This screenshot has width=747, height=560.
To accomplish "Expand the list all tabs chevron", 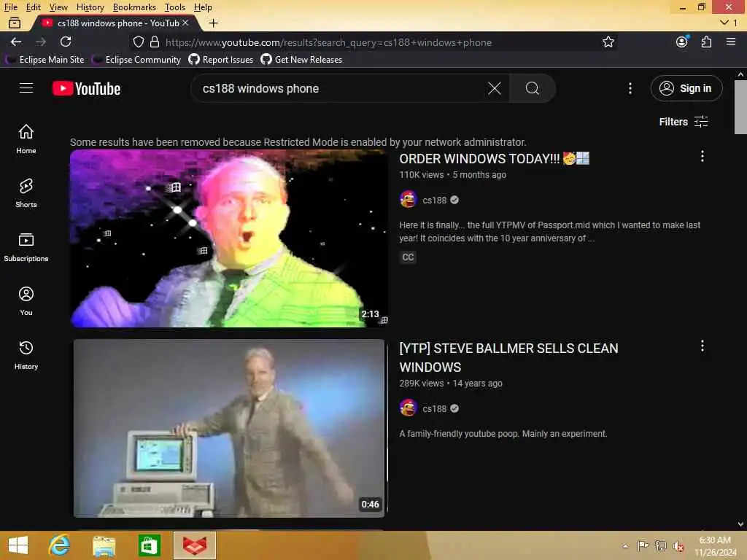I will coord(724,23).
